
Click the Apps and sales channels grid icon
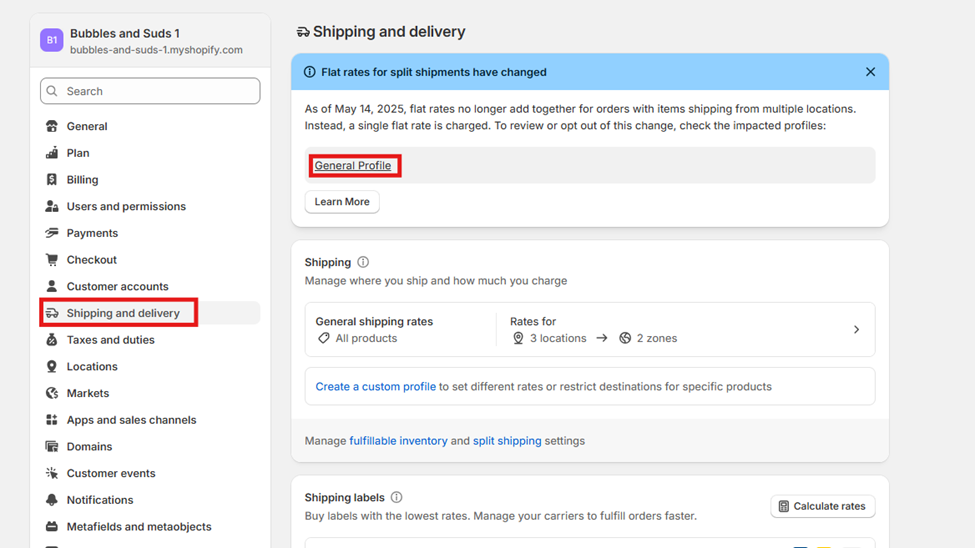click(x=52, y=420)
